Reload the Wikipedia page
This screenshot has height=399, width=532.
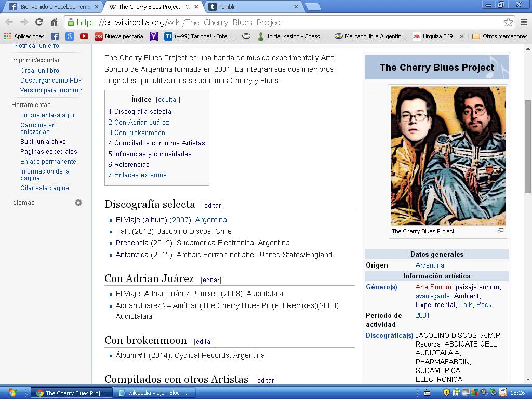[x=39, y=22]
